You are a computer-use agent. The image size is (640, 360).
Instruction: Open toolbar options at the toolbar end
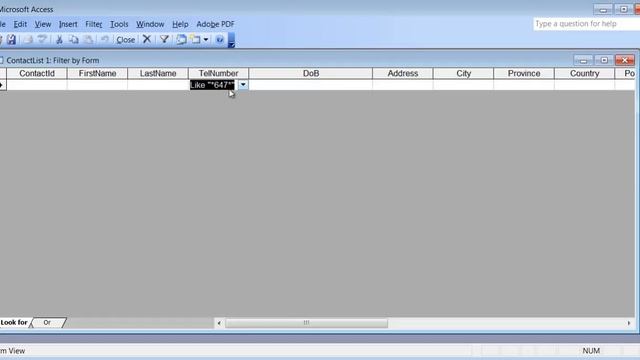pyautogui.click(x=231, y=40)
